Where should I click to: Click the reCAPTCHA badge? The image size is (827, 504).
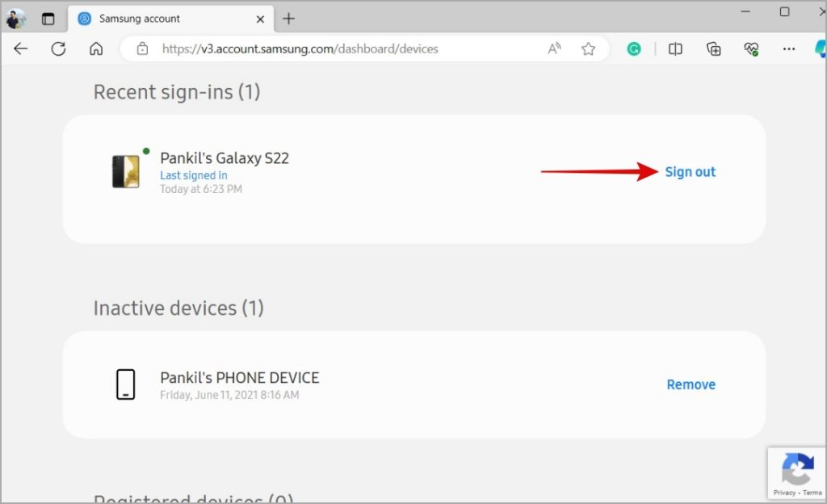click(797, 473)
